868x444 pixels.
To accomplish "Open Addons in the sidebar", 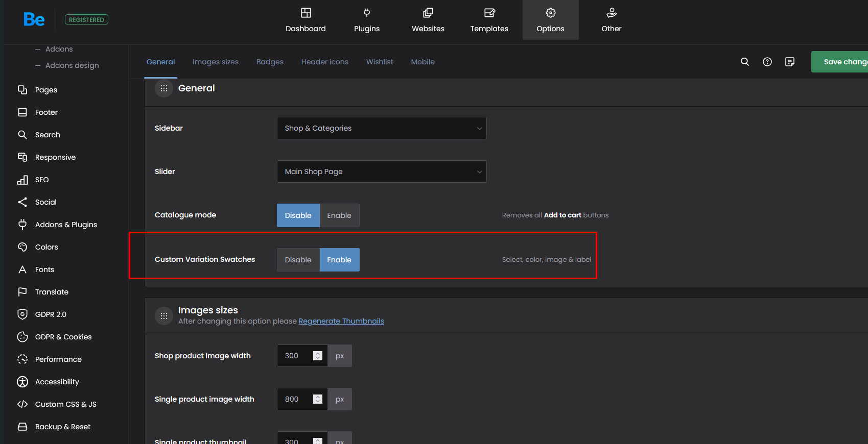I will coord(59,49).
